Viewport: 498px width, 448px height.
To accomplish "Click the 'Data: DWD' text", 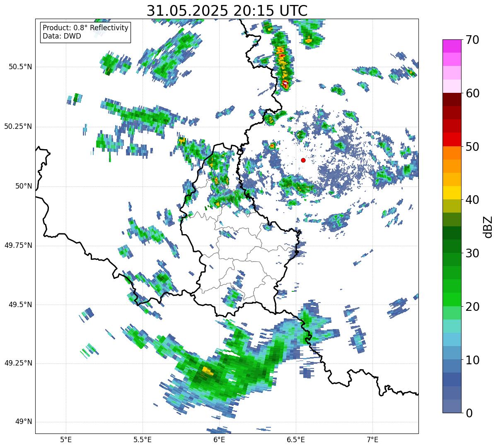I will click(x=62, y=36).
